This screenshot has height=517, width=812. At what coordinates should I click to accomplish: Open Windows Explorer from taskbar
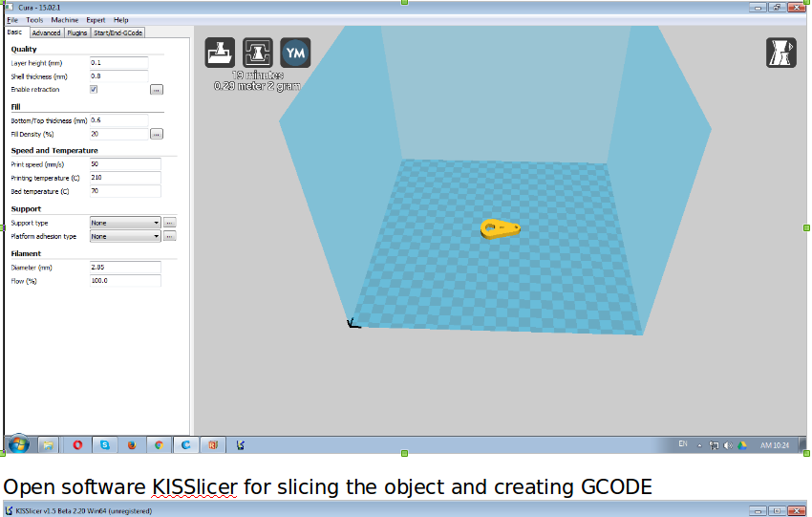coord(48,445)
